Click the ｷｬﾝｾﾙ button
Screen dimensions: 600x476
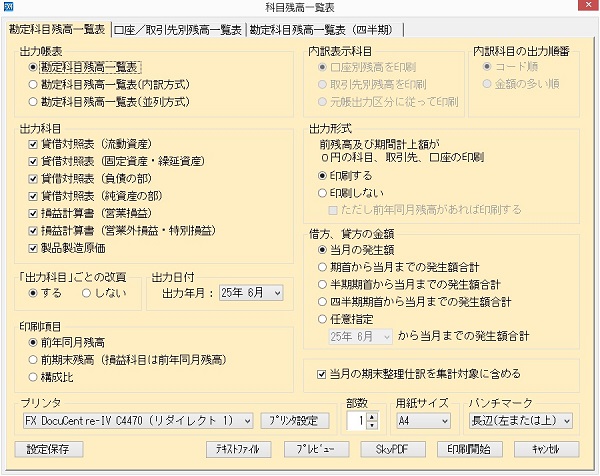click(546, 449)
